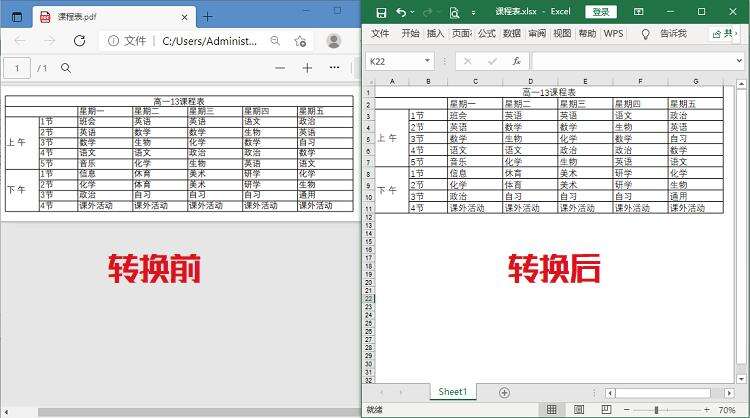Image resolution: width=750 pixels, height=418 pixels.
Task: Click the Redo icon in Excel
Action: 427,13
